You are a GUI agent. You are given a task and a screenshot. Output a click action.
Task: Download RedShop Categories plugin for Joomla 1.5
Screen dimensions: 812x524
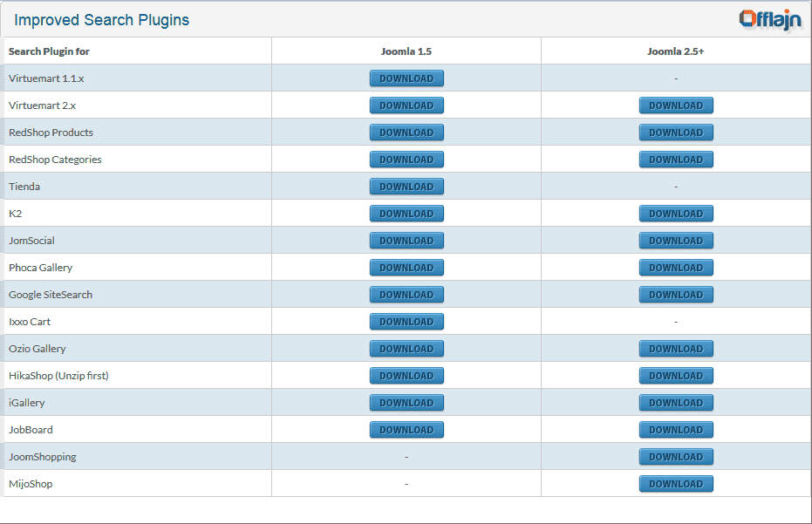coord(406,160)
